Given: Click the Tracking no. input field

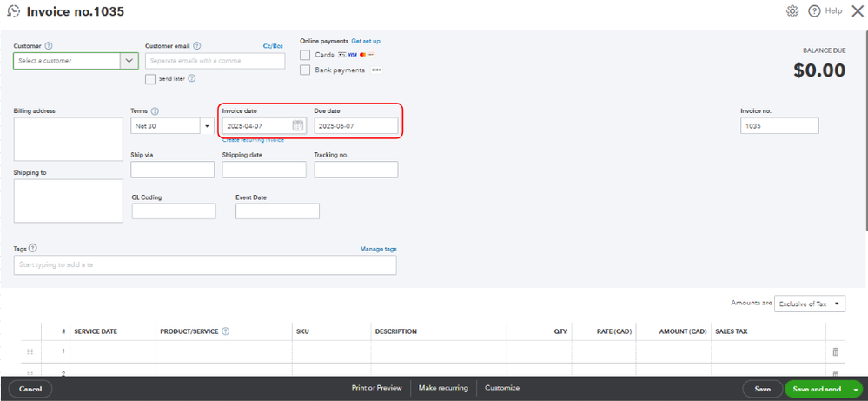Looking at the screenshot, I should pos(356,170).
